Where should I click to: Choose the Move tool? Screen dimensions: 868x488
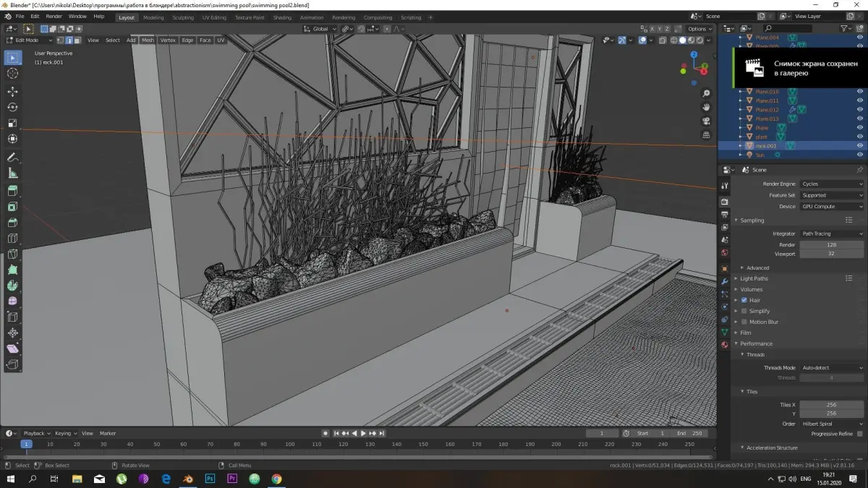tap(12, 92)
